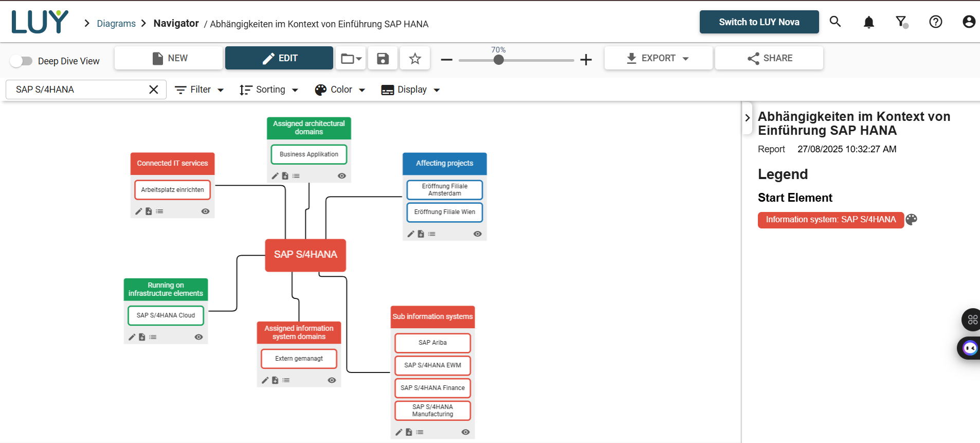Screen dimensions: 980x443
Task: Clear the SAP S/4HANA search field
Action: (x=153, y=90)
